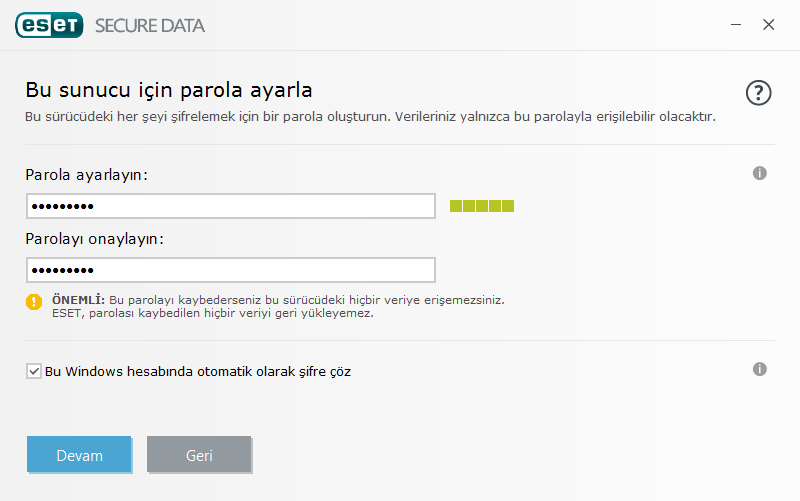
Task: Click the ÖNEMLİ warning message text
Action: 278,306
